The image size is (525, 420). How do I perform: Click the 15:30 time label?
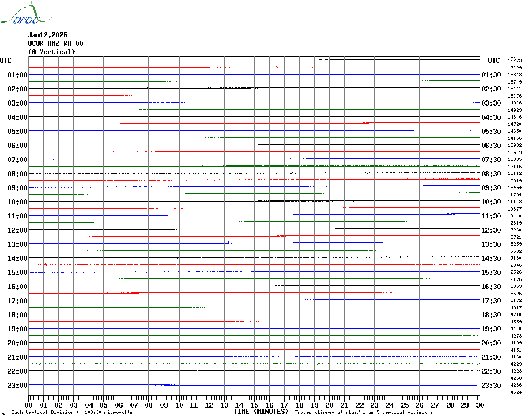click(491, 272)
